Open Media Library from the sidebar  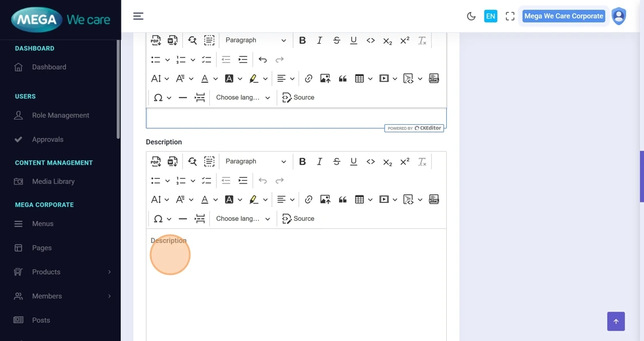(x=53, y=182)
